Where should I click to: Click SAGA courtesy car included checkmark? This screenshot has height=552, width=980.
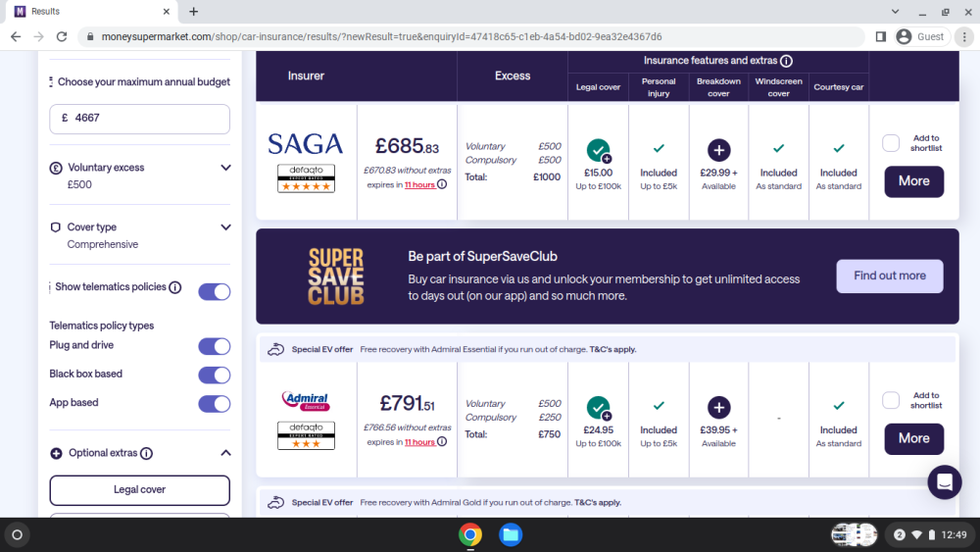[839, 149]
